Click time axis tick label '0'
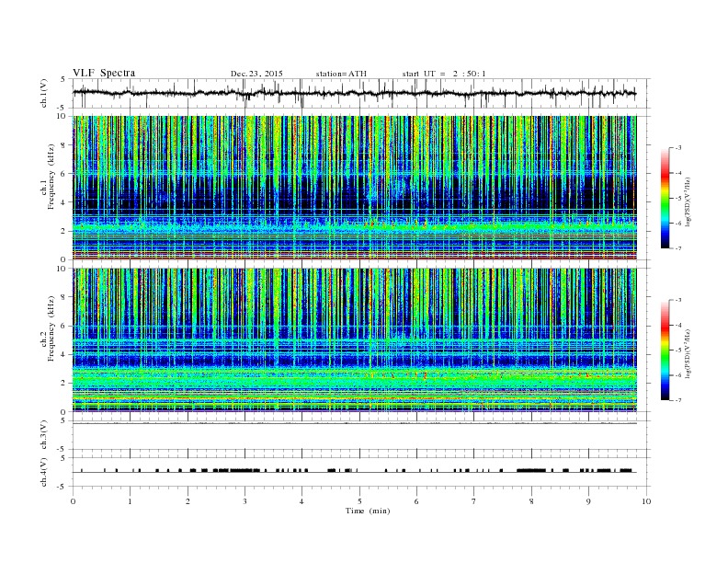Viewport: 728px width, 563px height. (x=73, y=501)
